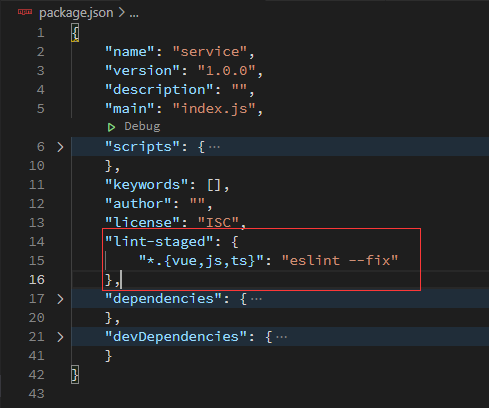Select line number 14 in gutter
This screenshot has height=408, width=489.
pos(37,242)
